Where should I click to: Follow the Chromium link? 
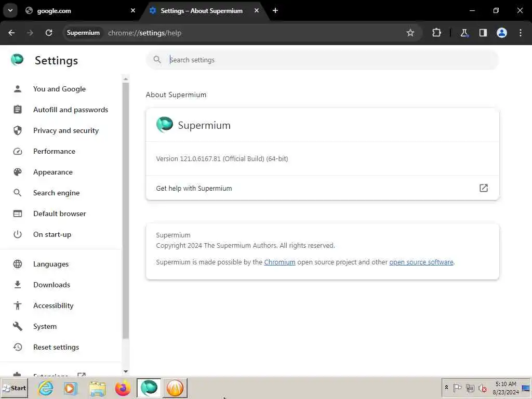(x=280, y=262)
